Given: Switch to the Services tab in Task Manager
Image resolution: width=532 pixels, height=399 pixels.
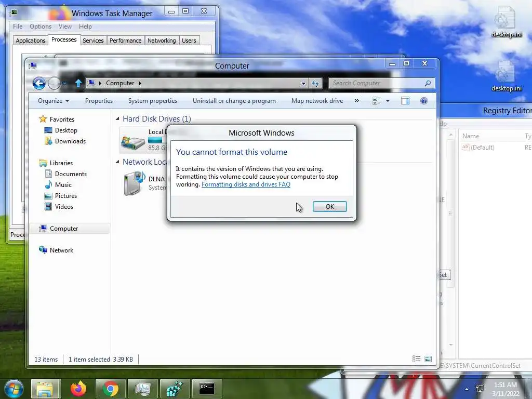Looking at the screenshot, I should coord(93,41).
